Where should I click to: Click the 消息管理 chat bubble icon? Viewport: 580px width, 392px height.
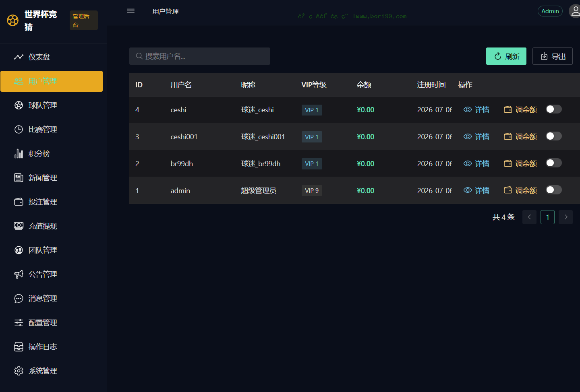pos(19,299)
